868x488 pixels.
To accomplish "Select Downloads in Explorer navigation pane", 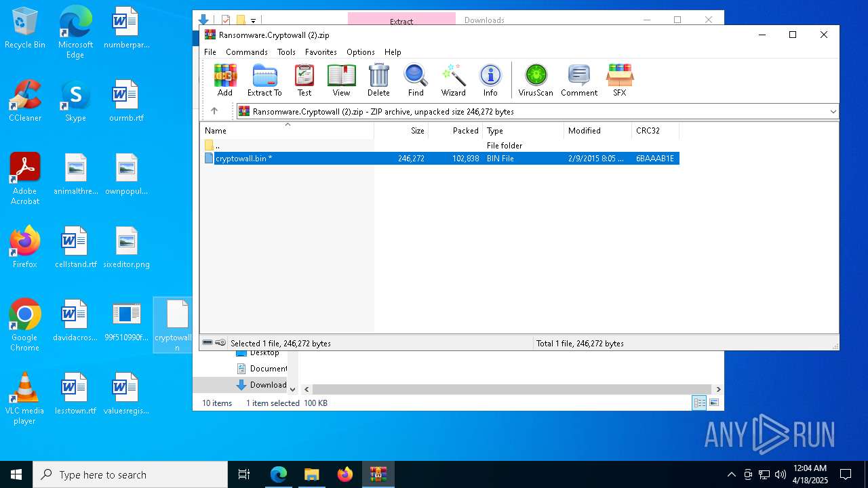I will (x=262, y=385).
